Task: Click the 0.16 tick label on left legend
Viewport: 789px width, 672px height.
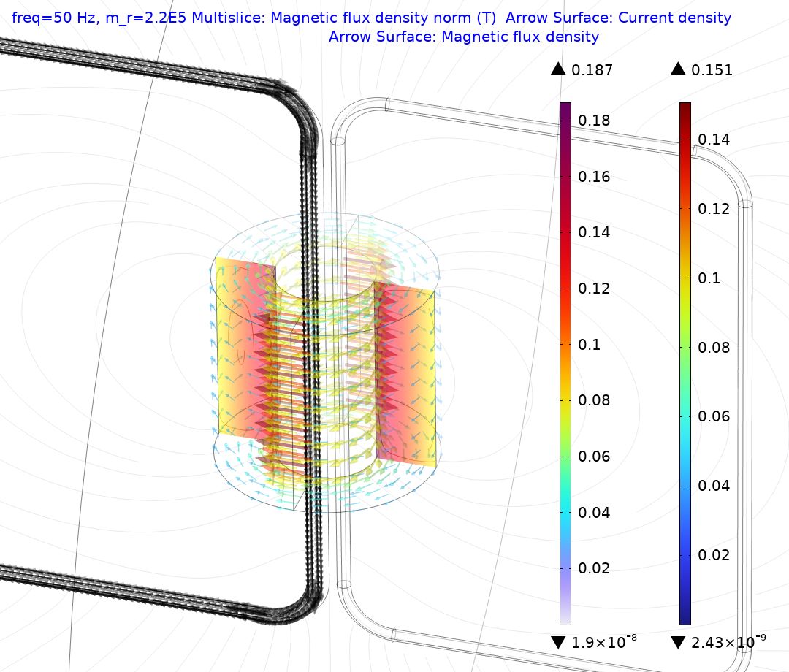Action: (x=595, y=177)
